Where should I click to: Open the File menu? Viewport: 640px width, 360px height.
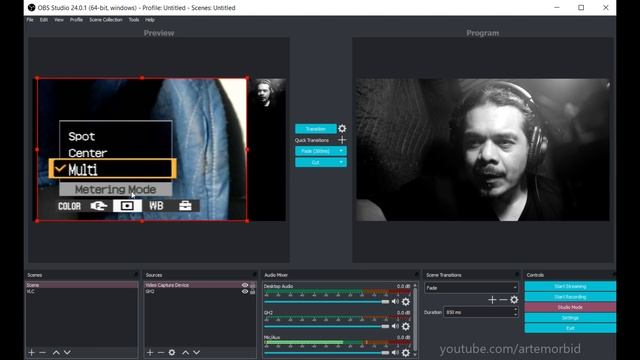(x=30, y=20)
